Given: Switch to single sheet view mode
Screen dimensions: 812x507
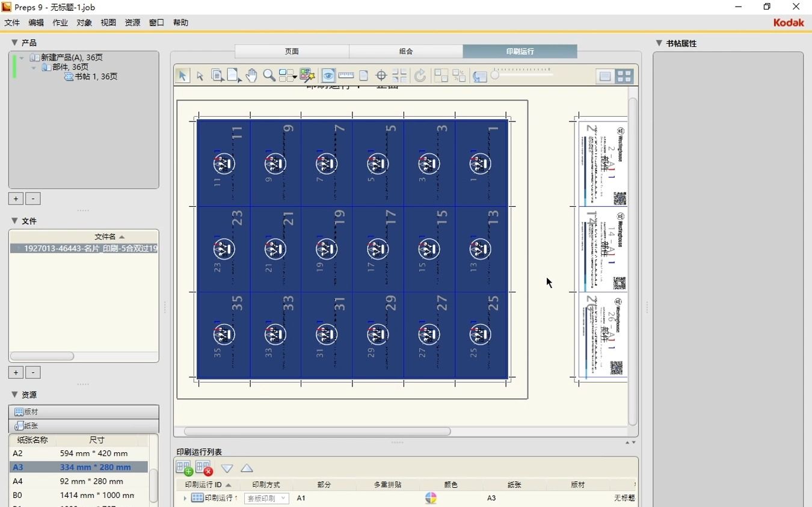Looking at the screenshot, I should 605,76.
